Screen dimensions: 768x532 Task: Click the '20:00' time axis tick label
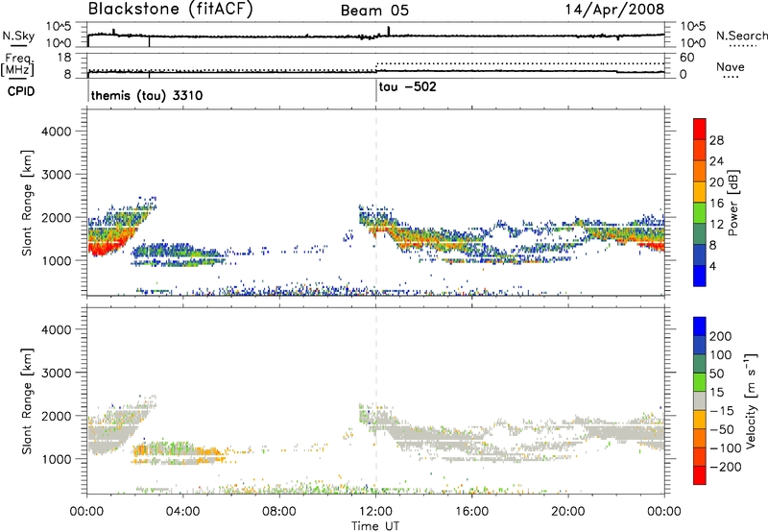[x=568, y=512]
